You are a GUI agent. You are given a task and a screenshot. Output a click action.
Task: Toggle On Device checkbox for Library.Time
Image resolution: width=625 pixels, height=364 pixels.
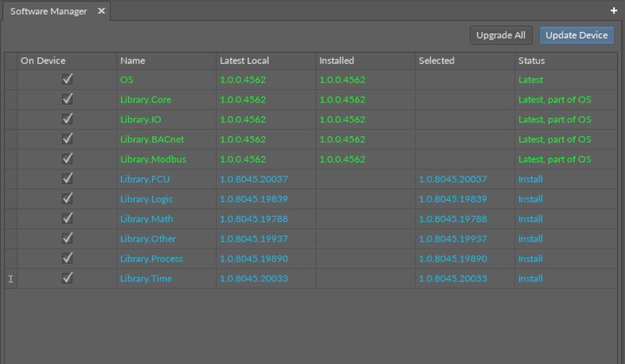(67, 278)
